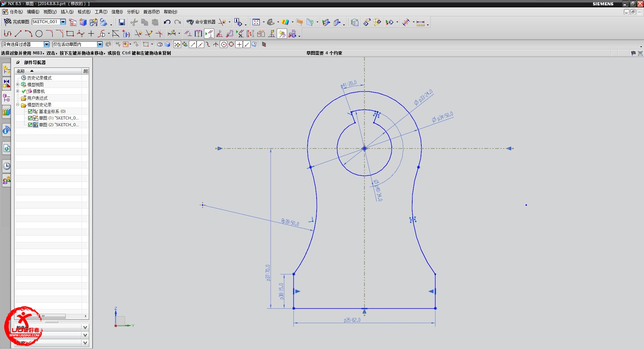644x349 pixels.
Task: Click the Inferred Dimensions tool
Action: click(172, 33)
